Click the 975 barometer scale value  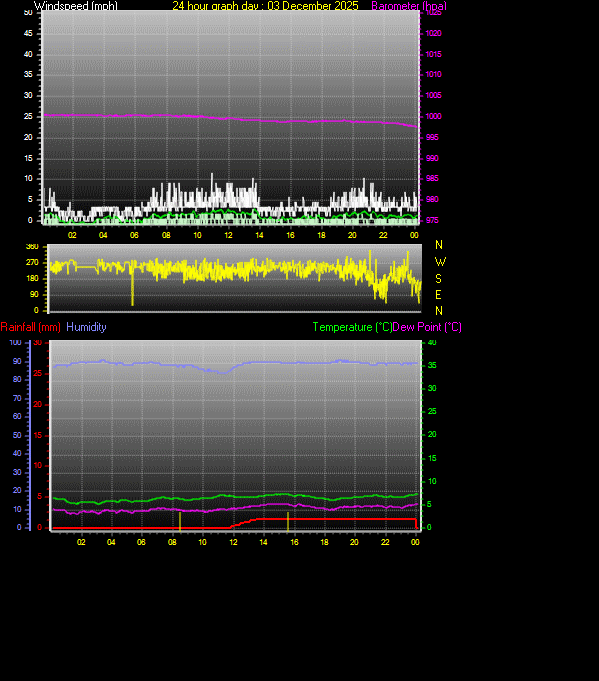pos(432,220)
